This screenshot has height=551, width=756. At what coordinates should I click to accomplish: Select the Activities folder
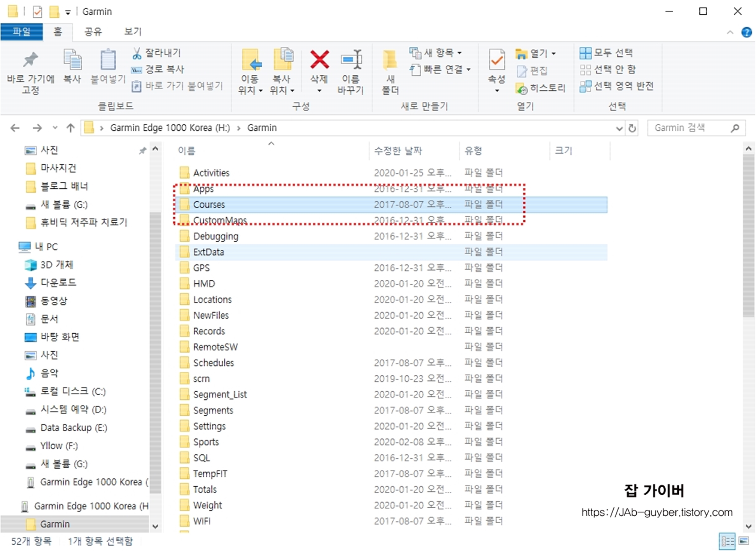391,173
